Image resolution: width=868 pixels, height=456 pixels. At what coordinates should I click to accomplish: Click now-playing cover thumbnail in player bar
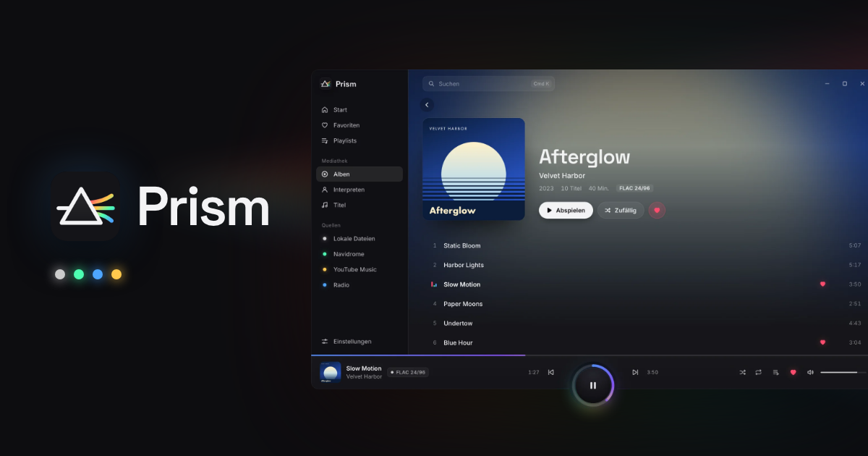tap(331, 372)
